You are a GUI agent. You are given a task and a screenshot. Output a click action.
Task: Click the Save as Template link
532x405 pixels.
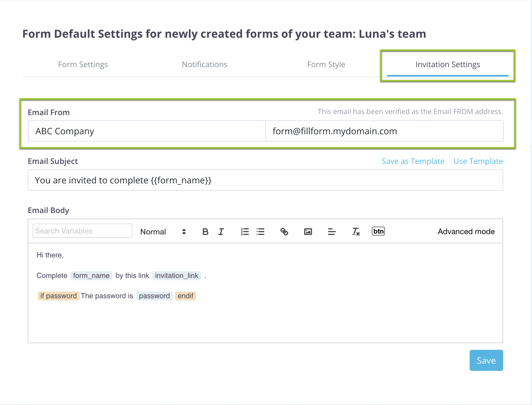[x=413, y=161]
